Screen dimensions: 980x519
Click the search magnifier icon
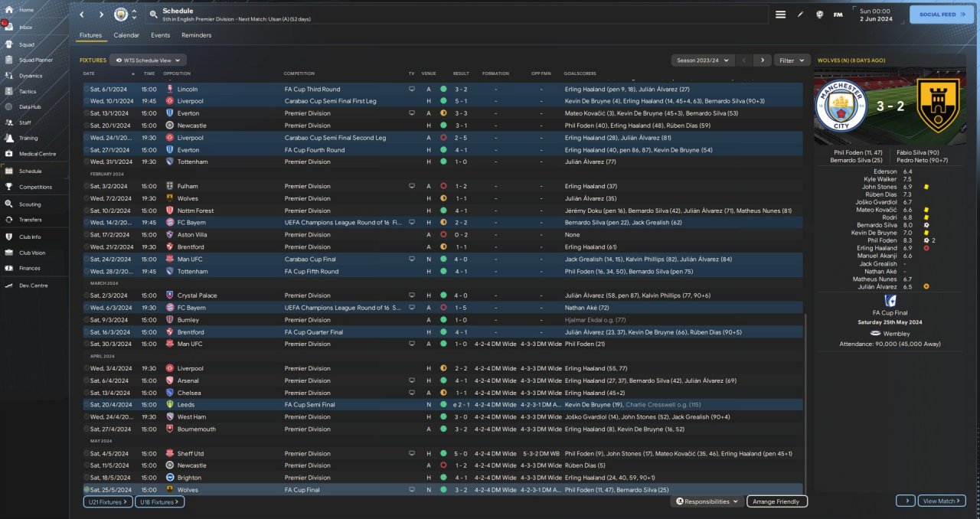[153, 15]
